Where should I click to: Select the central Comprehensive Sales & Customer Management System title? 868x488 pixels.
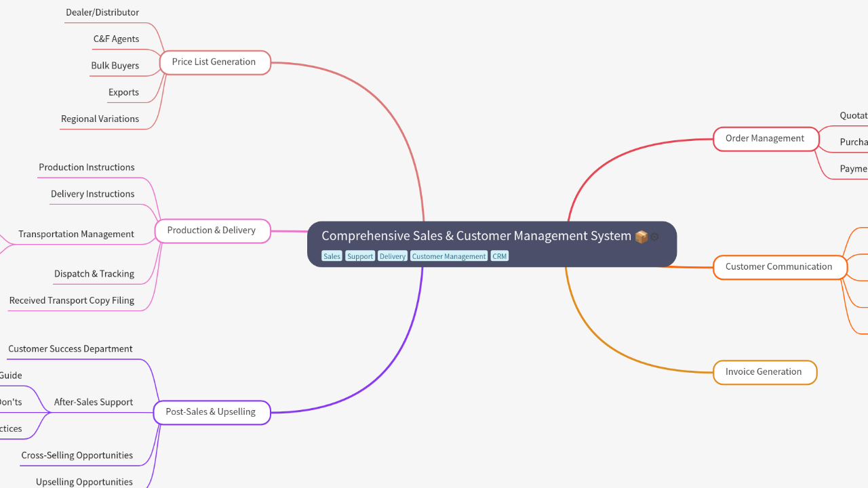click(476, 236)
